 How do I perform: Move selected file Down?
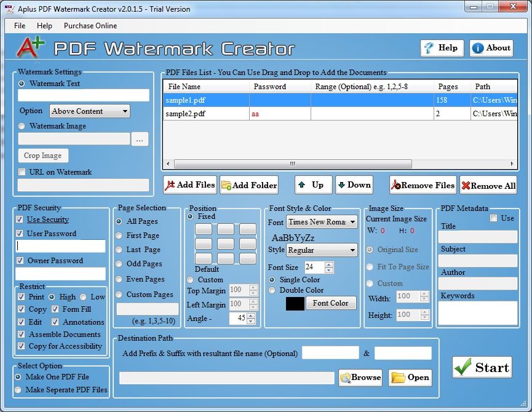click(x=354, y=185)
